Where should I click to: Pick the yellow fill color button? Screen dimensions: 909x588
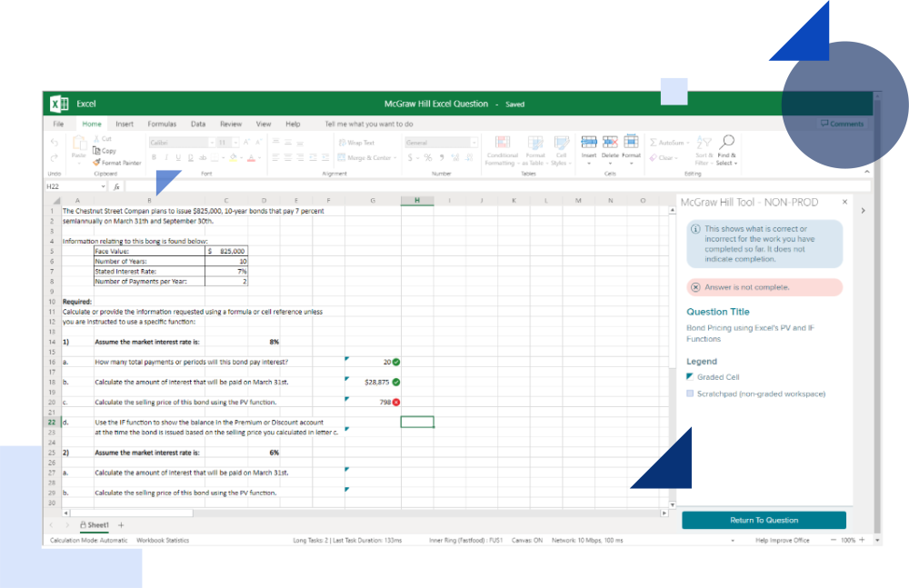pyautogui.click(x=233, y=158)
